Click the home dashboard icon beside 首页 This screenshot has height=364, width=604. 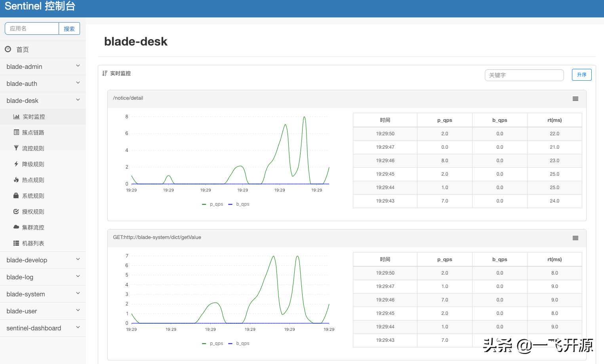[8, 49]
